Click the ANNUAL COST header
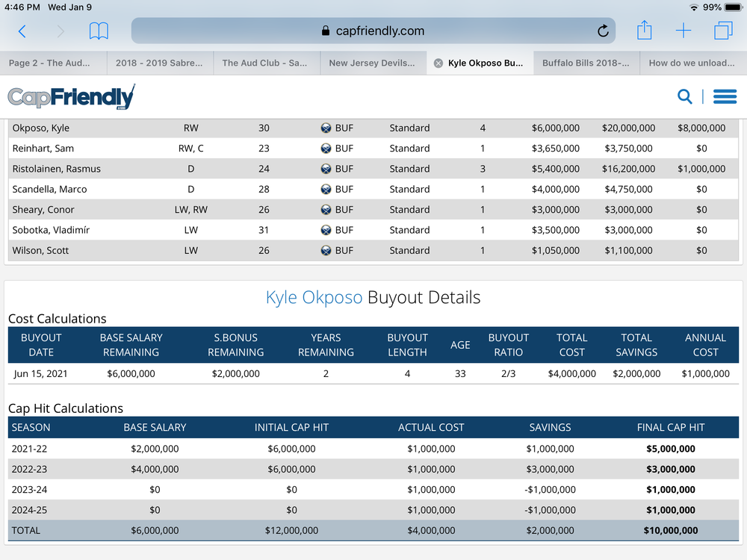The width and height of the screenshot is (747, 560). click(x=706, y=345)
